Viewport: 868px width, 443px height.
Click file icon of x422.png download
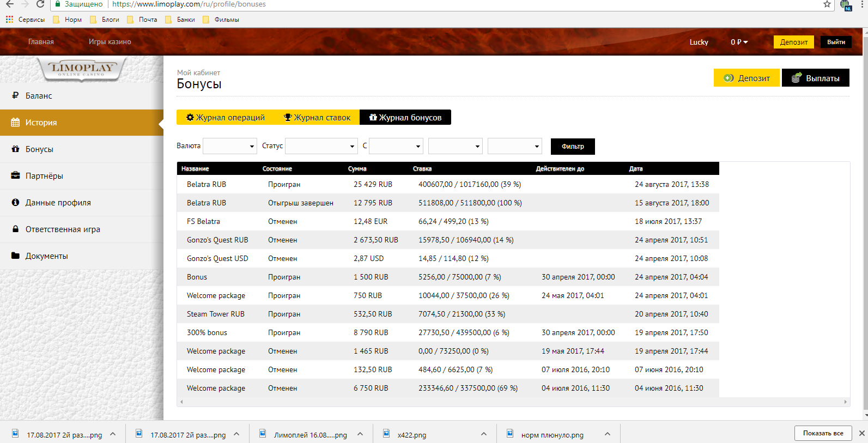(x=386, y=434)
